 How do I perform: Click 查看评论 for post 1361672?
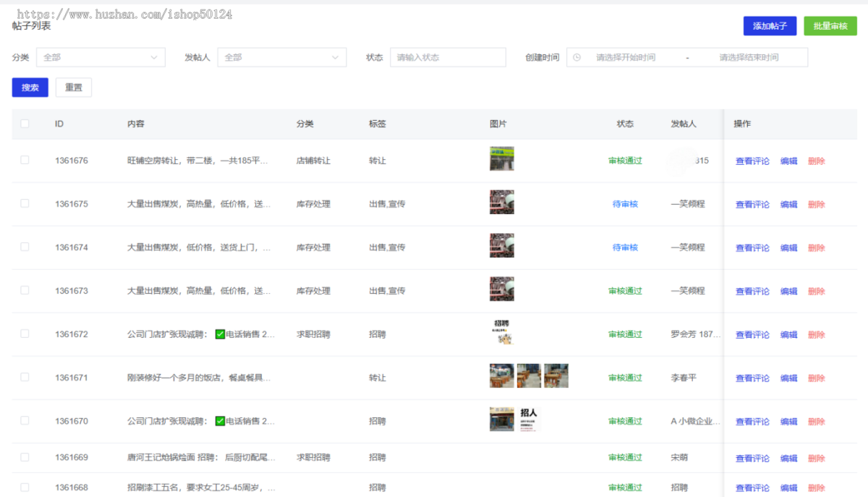point(752,334)
